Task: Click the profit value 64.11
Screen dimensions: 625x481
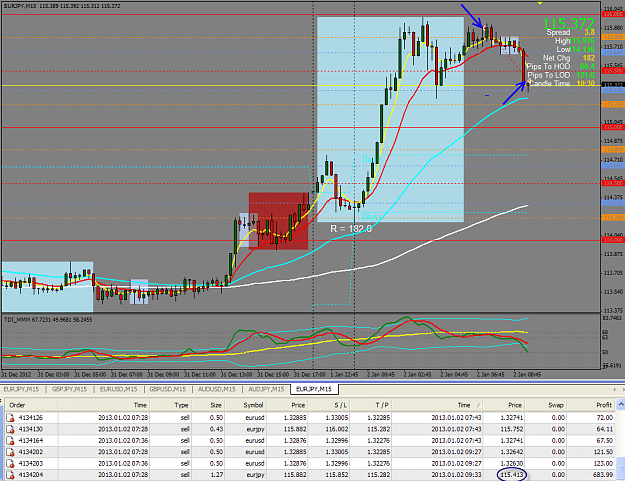Action: [604, 429]
